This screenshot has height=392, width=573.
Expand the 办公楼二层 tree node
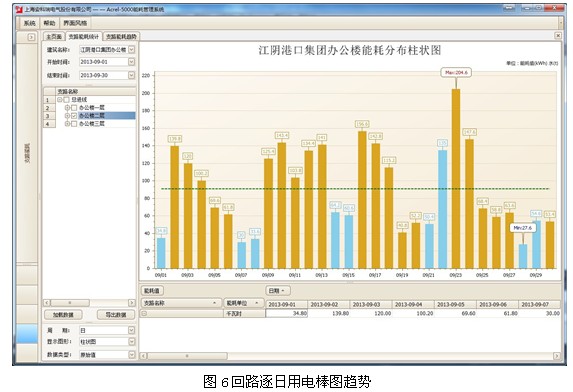(67, 116)
